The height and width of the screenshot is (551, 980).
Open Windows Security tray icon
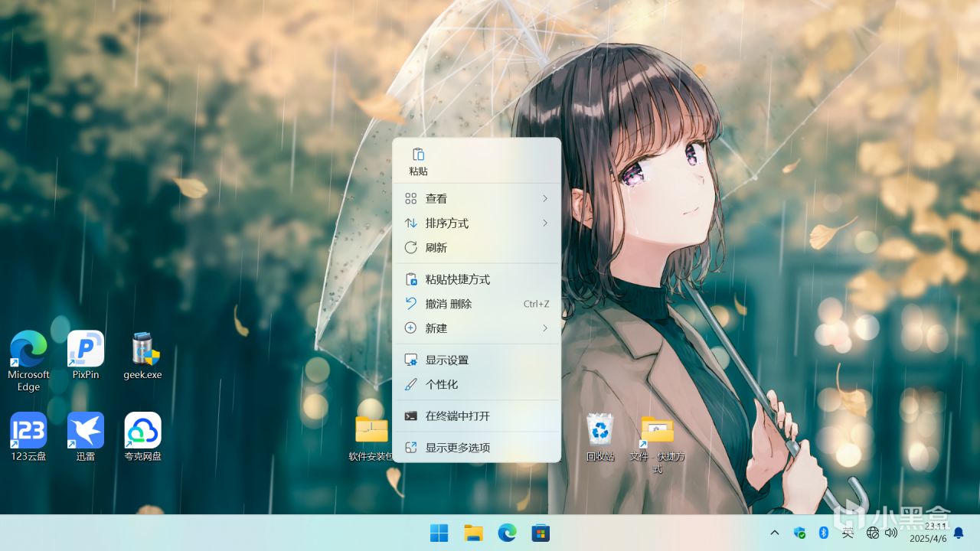[x=800, y=533]
